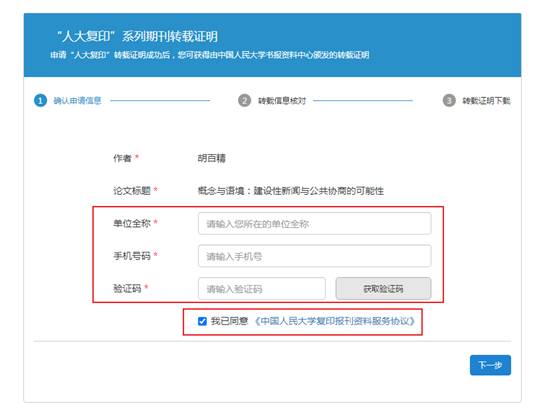Click the step 2 circle icon

[244, 101]
